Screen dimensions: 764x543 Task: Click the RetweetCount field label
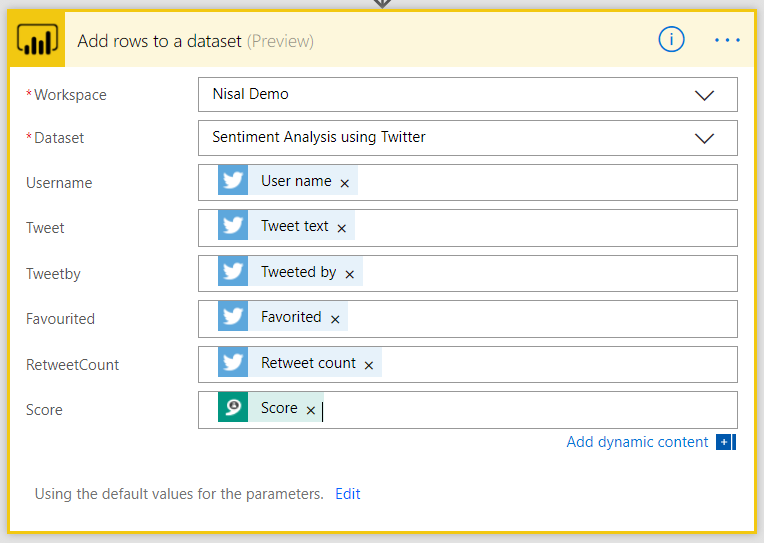tap(72, 365)
